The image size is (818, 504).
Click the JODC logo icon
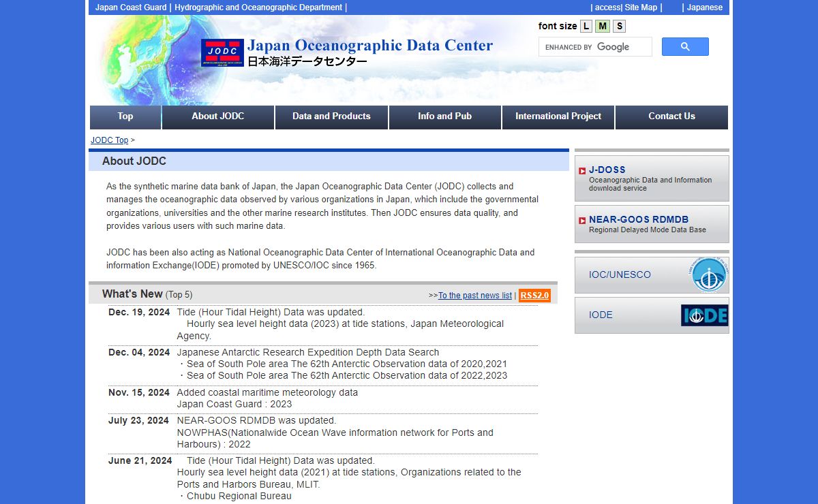click(222, 53)
